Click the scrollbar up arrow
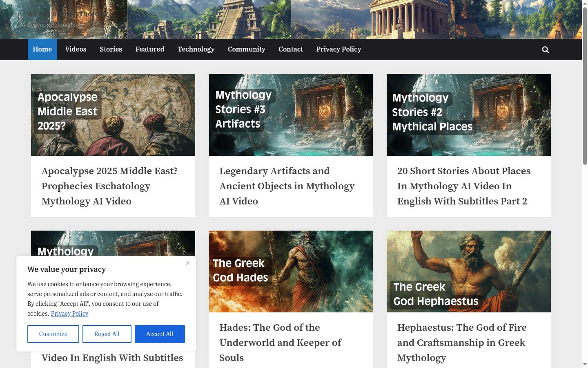Viewport: 588px width, 368px height. [x=585, y=3]
